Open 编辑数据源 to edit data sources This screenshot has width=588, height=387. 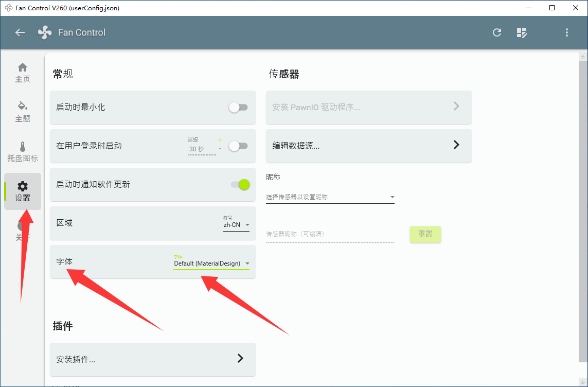(x=368, y=146)
